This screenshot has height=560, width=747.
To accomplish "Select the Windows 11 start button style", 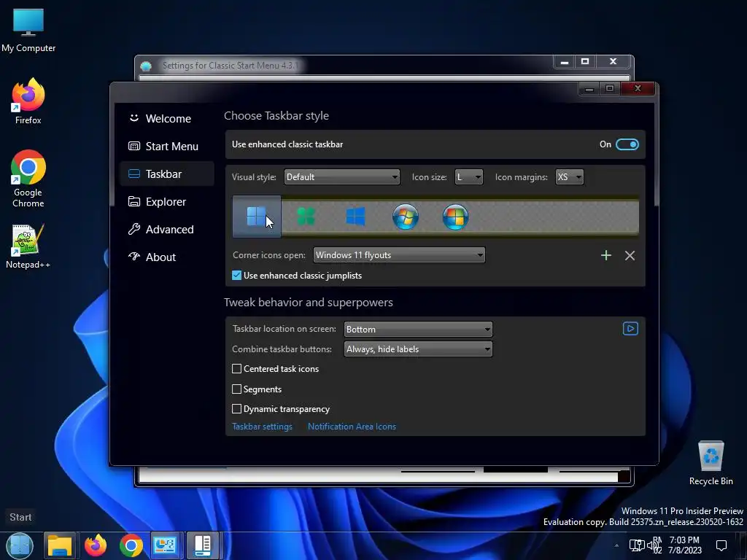I will 256,217.
